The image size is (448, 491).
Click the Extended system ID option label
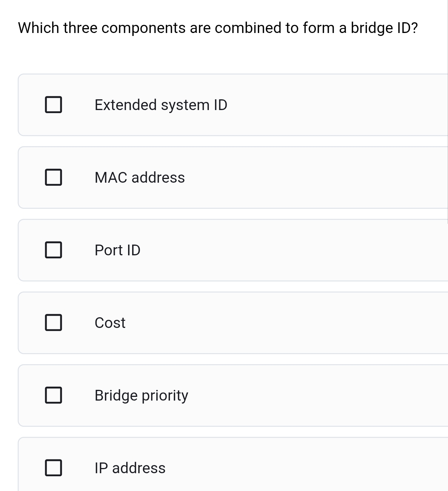click(x=161, y=105)
